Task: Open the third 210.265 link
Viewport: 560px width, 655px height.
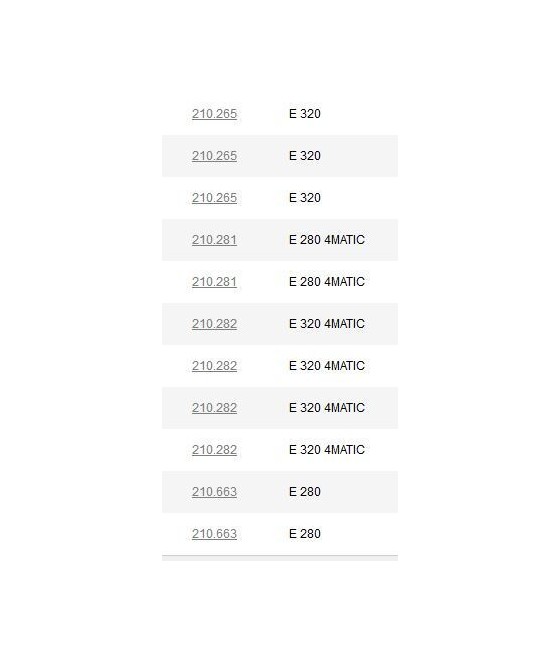Action: (x=214, y=198)
